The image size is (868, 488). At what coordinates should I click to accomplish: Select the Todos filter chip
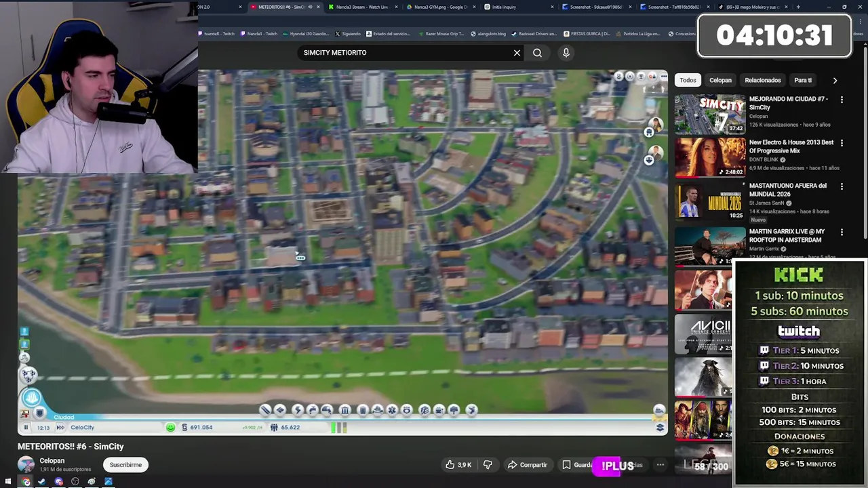[x=688, y=80]
